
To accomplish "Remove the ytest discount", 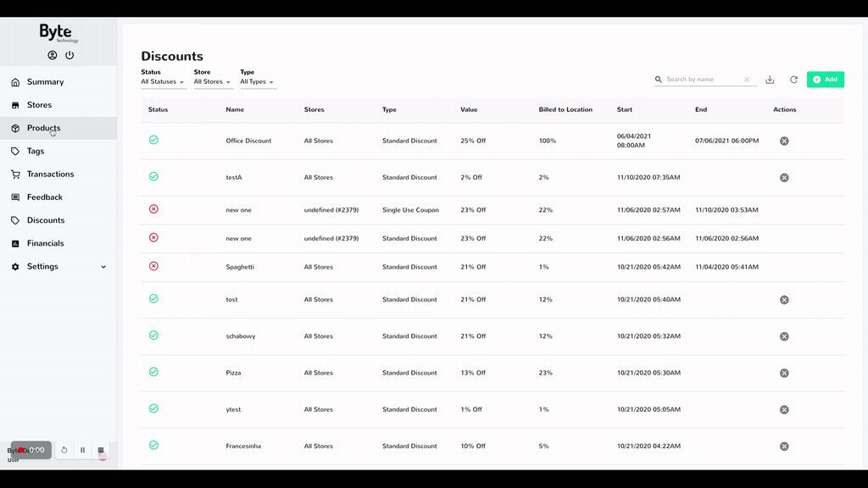I will tap(784, 410).
